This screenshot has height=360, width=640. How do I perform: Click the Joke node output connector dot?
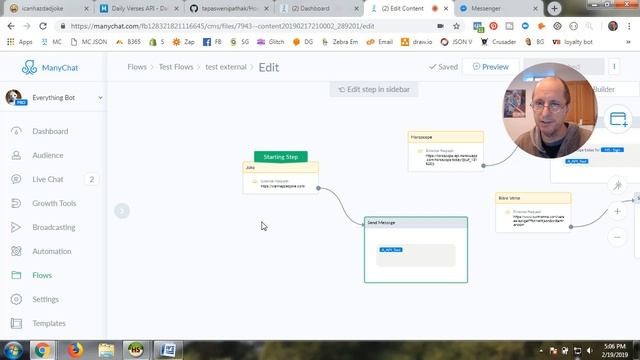pos(318,188)
